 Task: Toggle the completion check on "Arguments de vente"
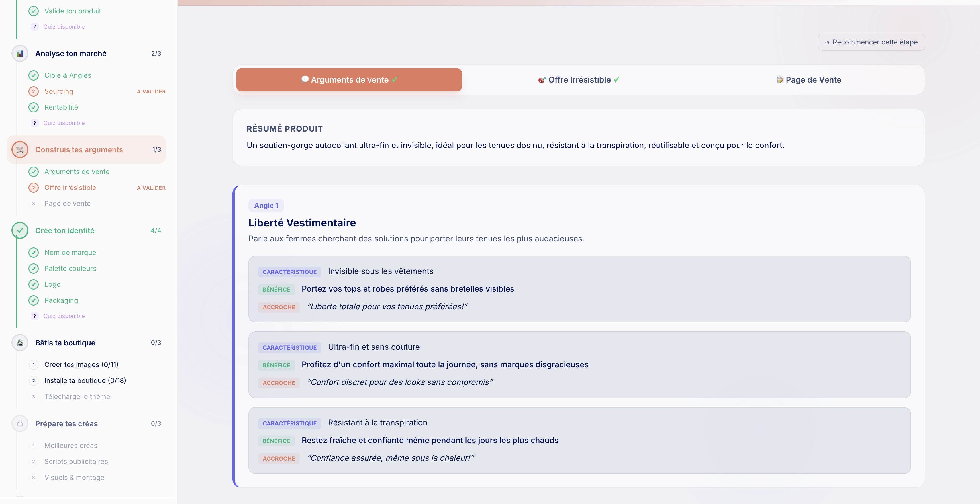tap(34, 171)
